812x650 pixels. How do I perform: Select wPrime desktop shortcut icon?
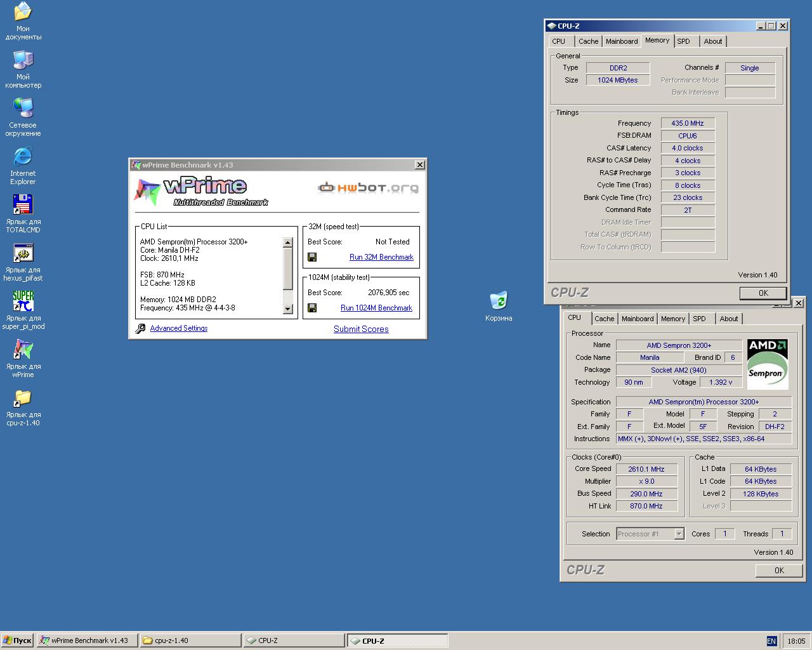pos(23,350)
